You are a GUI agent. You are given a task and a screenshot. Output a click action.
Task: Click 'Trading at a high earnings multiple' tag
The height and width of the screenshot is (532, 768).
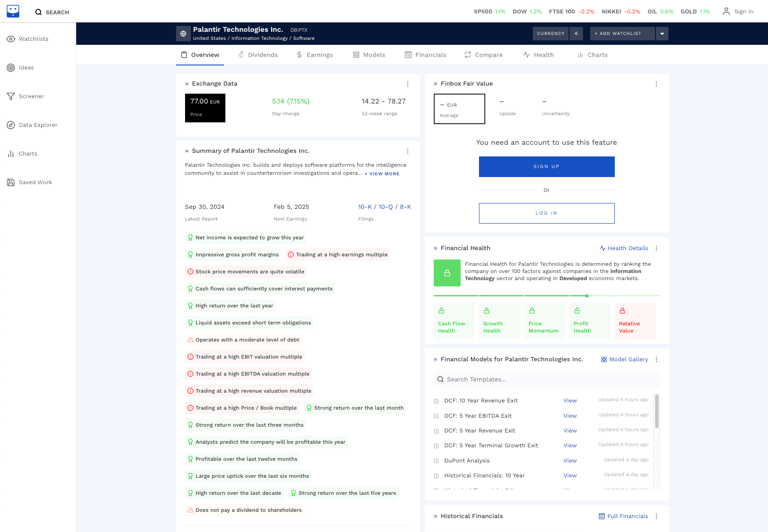tap(337, 255)
